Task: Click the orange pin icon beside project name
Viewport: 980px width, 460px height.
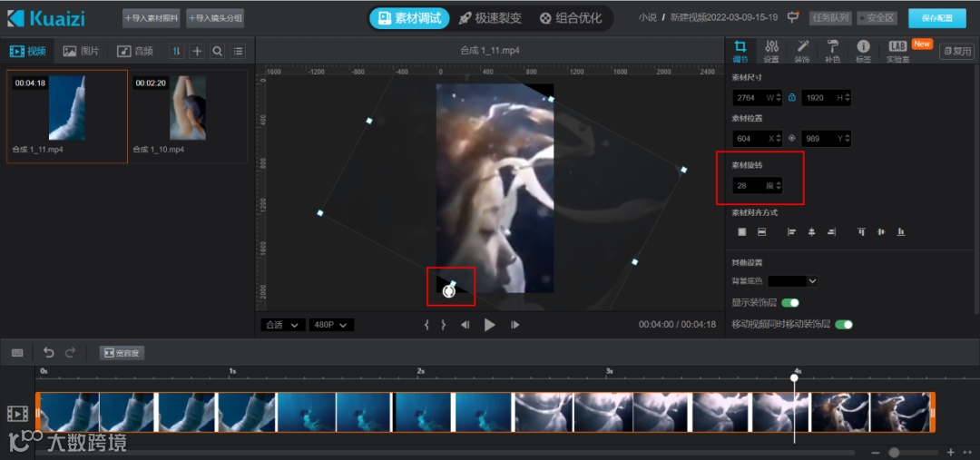Action: (793, 17)
